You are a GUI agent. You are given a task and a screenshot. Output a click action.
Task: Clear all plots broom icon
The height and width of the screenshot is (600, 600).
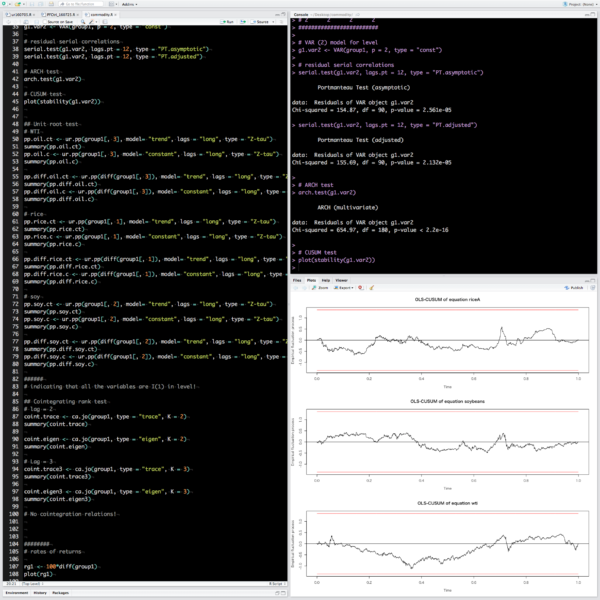coord(371,288)
